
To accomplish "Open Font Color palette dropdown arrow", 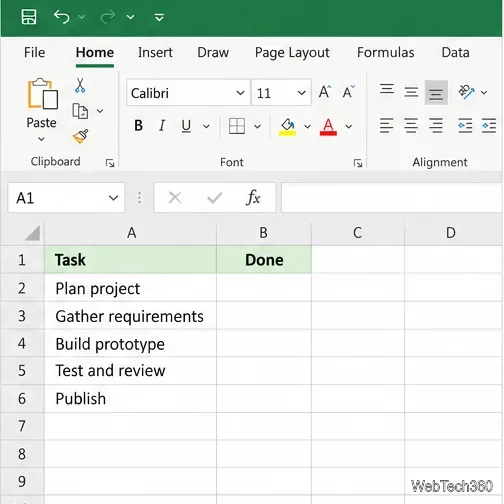I will (349, 126).
